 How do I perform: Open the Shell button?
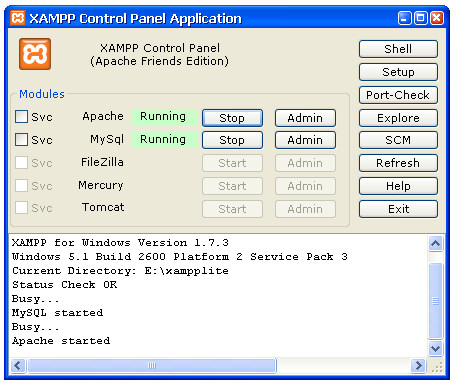point(398,49)
